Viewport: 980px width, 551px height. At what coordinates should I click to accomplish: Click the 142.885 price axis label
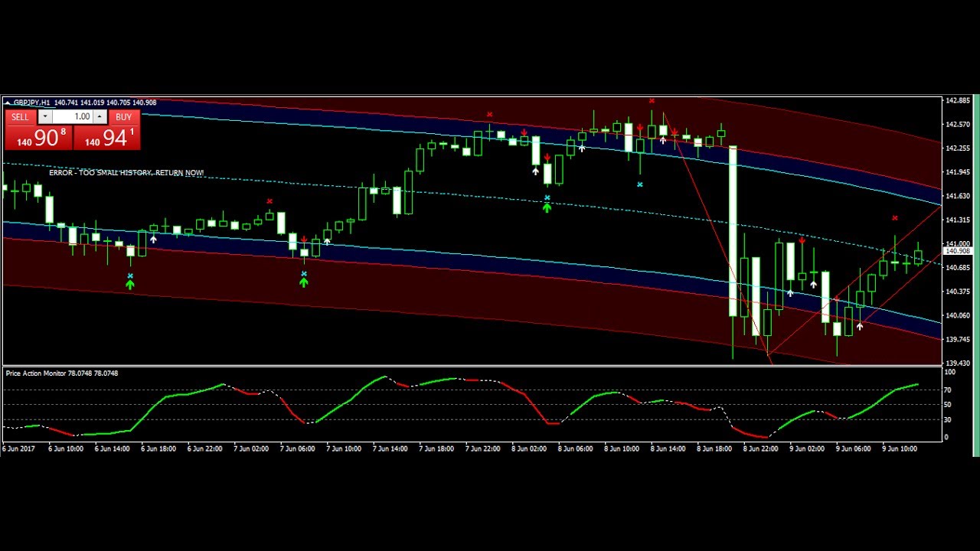point(958,100)
